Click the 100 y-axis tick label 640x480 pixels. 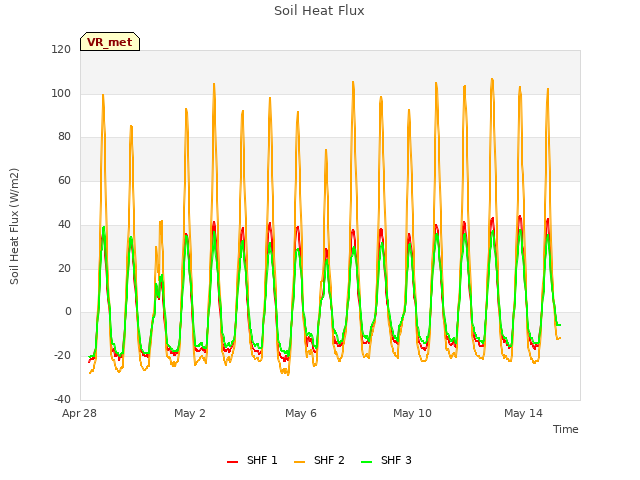point(61,93)
